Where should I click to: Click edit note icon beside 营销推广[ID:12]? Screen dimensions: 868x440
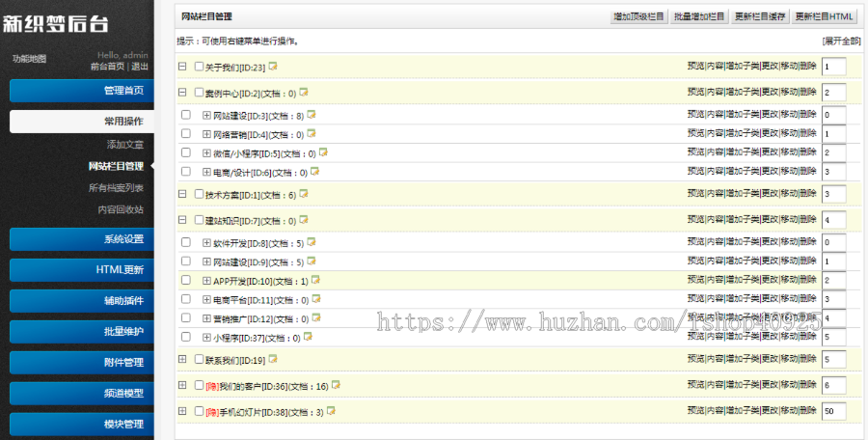[316, 318]
